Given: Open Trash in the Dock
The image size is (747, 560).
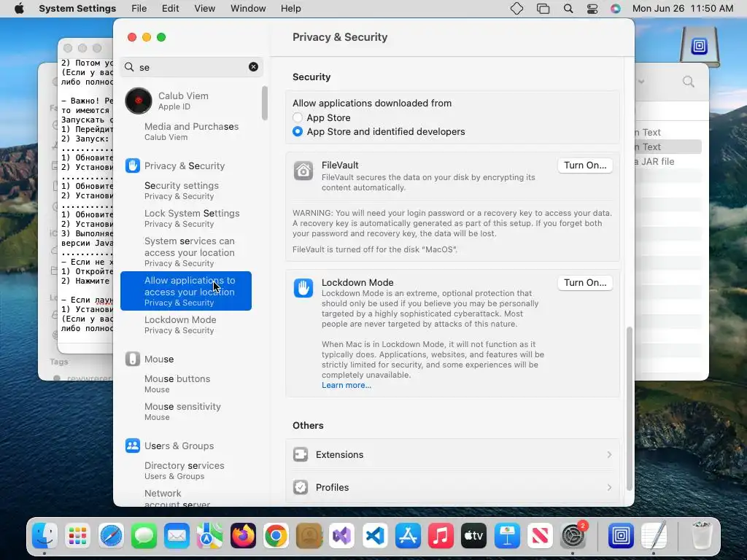Looking at the screenshot, I should 702,536.
